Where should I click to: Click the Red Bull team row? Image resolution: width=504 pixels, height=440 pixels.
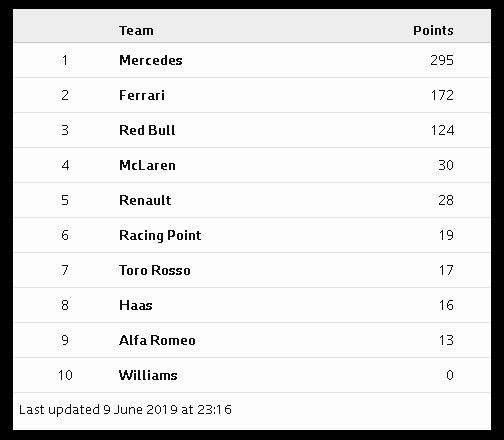(252, 130)
